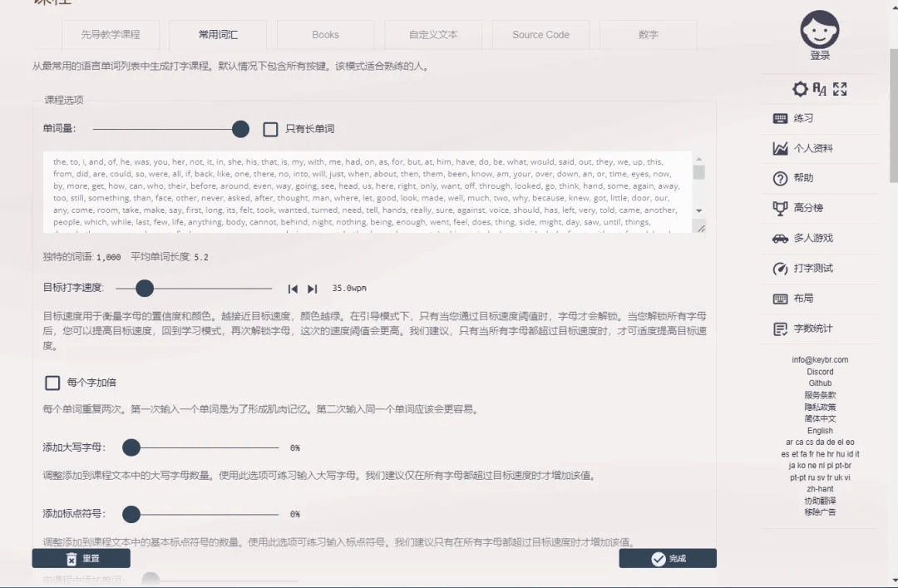This screenshot has height=588, width=898.
Task: Open the Source Code tab
Action: tap(540, 35)
